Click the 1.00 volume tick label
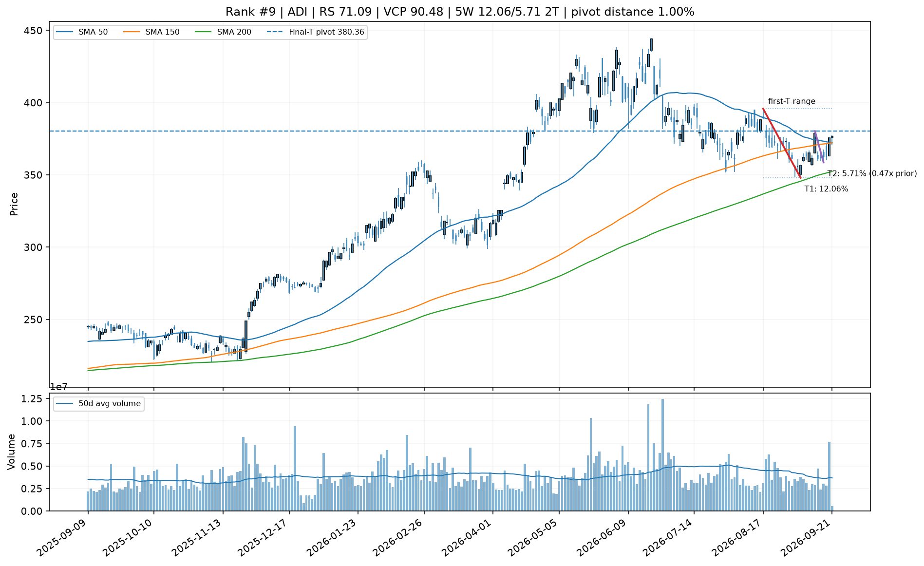Image resolution: width=924 pixels, height=566 pixels. [x=32, y=421]
